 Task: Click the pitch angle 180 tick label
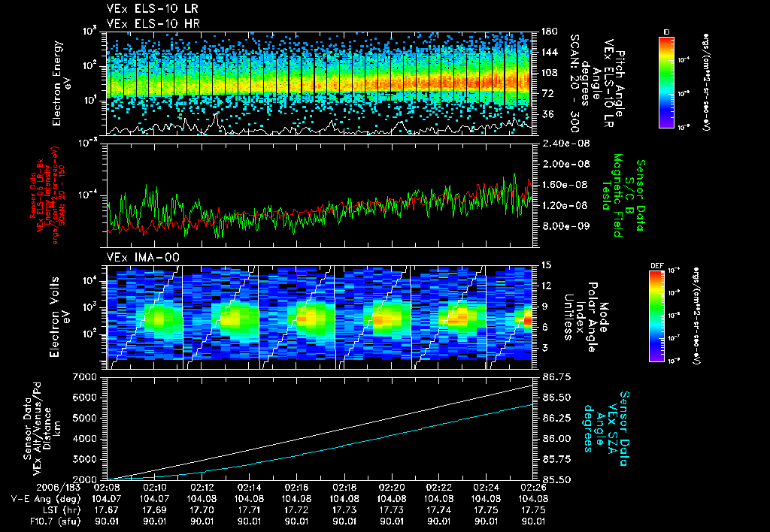[x=550, y=32]
